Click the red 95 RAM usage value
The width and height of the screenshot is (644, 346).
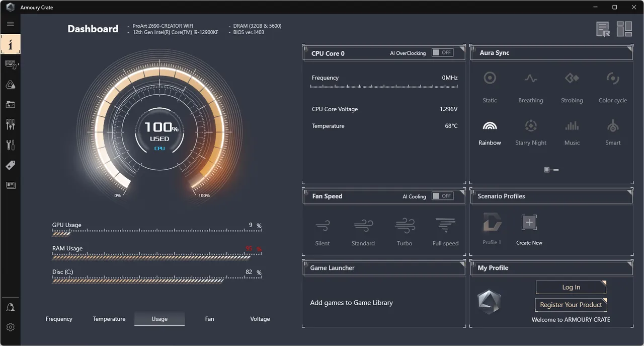coord(249,249)
